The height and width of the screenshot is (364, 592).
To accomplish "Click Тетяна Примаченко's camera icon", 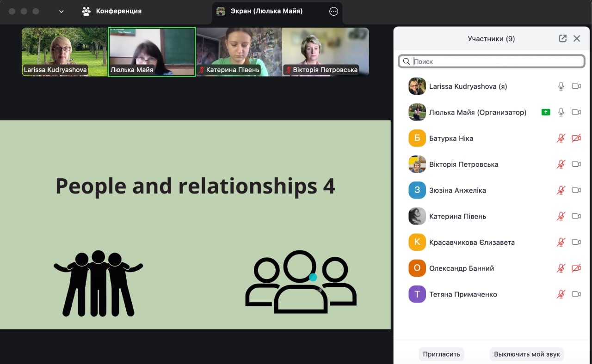I will [x=576, y=294].
